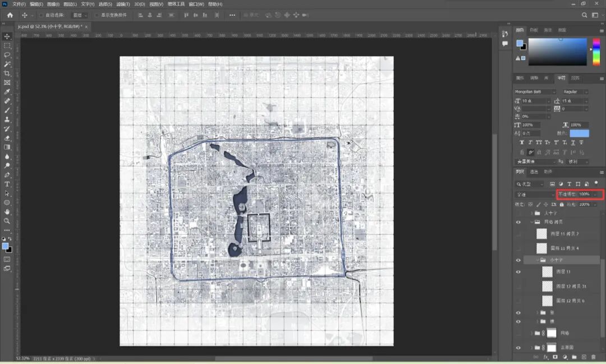Toggle the lock all padlock icon

coord(562,204)
